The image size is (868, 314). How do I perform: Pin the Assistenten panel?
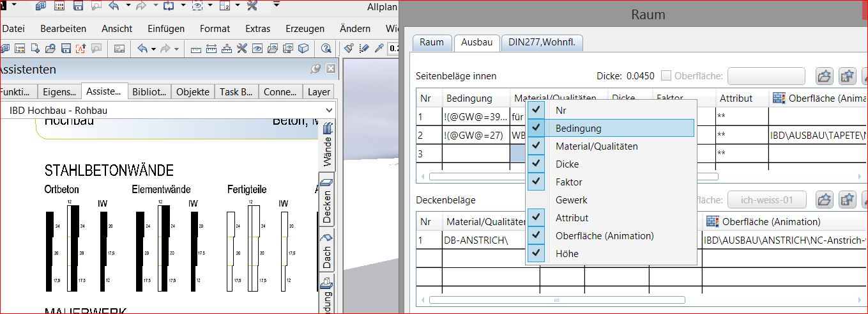coord(316,69)
